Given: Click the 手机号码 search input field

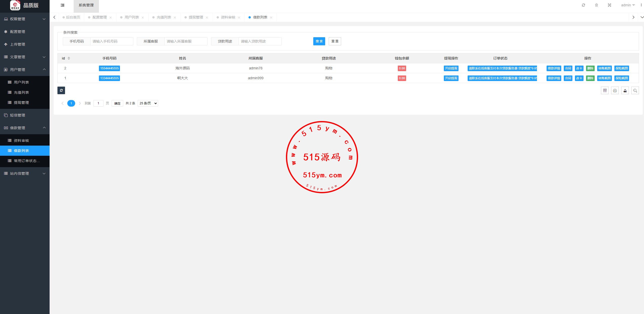Looking at the screenshot, I should tap(112, 41).
